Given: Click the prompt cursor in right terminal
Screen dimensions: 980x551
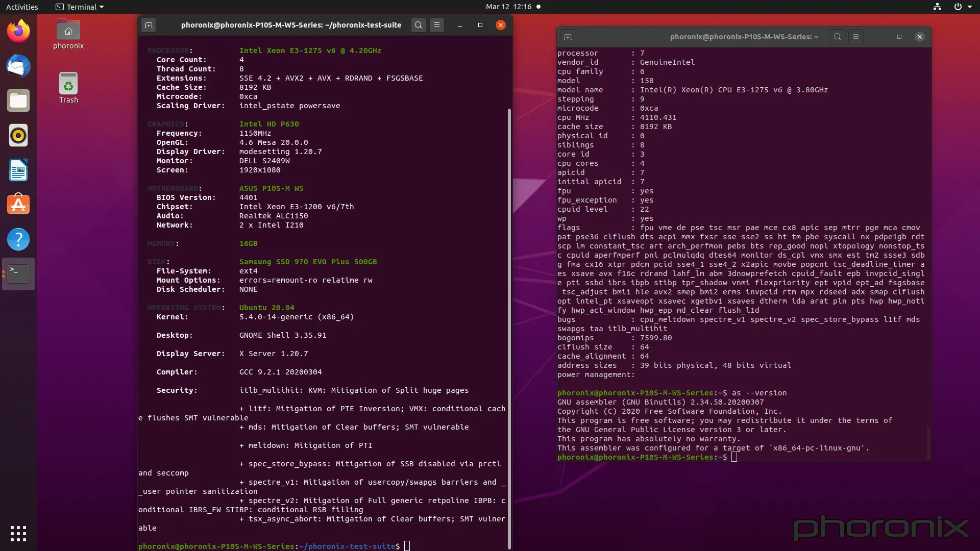Looking at the screenshot, I should click(734, 457).
